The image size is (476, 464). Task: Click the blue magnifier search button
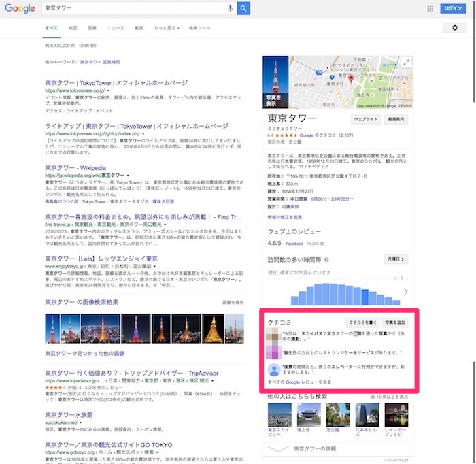click(x=243, y=8)
